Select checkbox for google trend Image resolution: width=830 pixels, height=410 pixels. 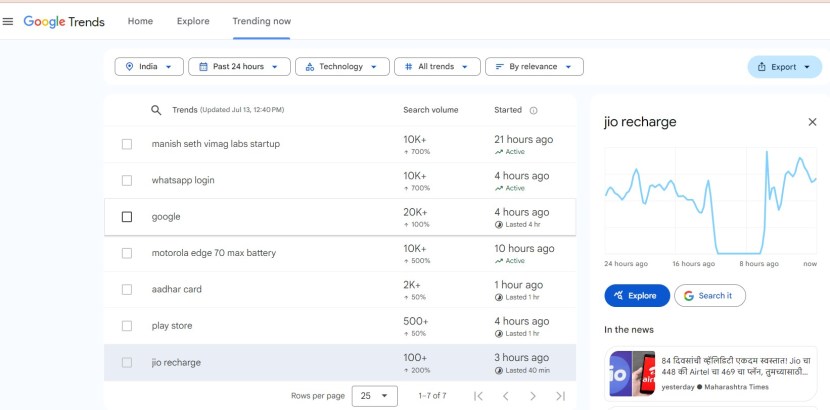click(127, 217)
